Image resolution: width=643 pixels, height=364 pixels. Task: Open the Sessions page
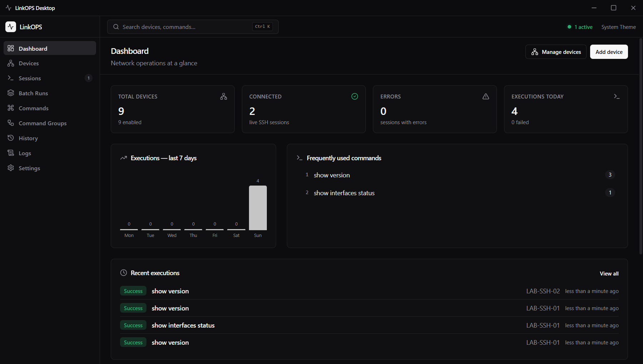(50, 78)
